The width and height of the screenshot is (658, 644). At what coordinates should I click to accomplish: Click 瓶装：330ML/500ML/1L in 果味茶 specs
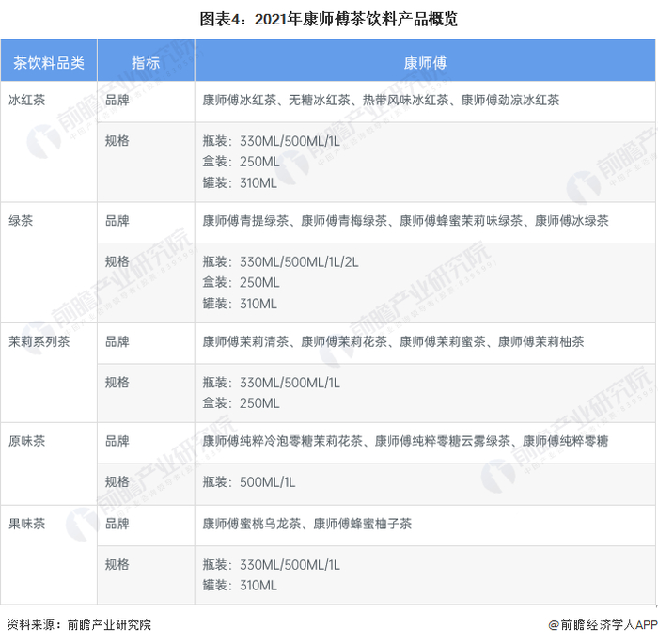(271, 565)
